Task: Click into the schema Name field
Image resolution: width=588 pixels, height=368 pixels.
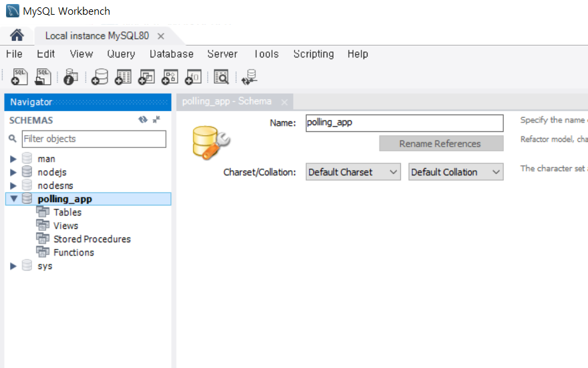Action: coord(405,123)
